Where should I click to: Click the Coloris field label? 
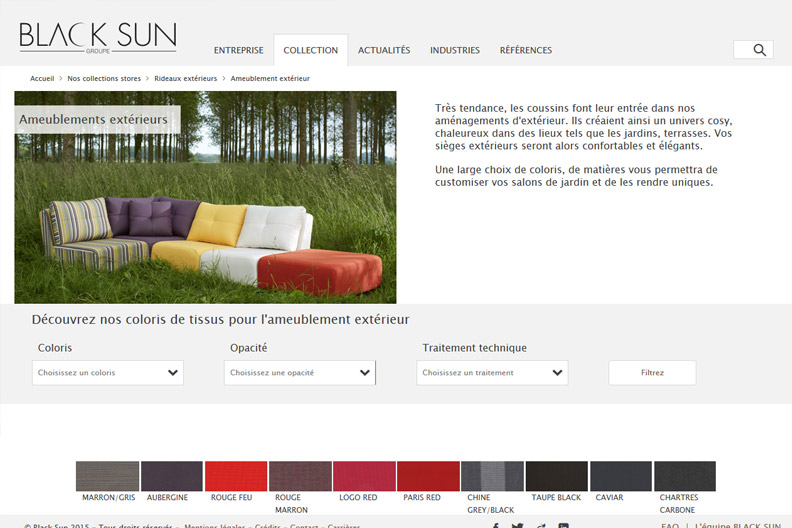(x=55, y=348)
